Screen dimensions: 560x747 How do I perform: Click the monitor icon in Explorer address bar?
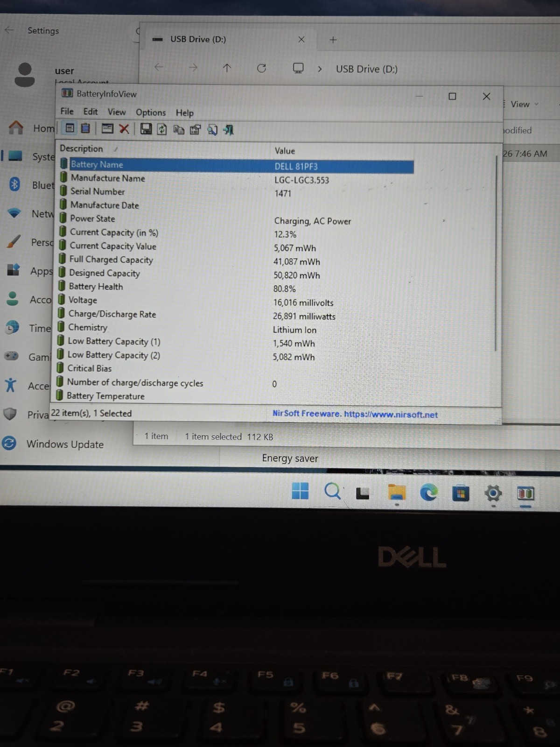pos(298,68)
